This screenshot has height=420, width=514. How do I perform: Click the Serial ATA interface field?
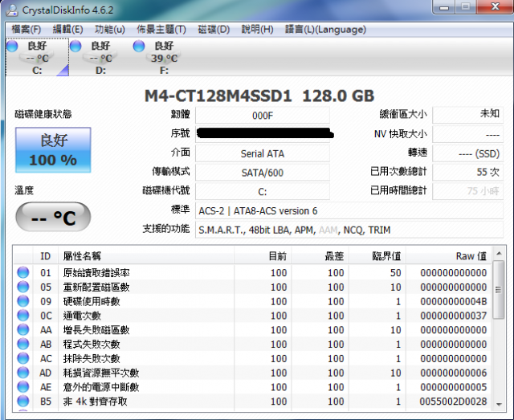pyautogui.click(x=263, y=153)
